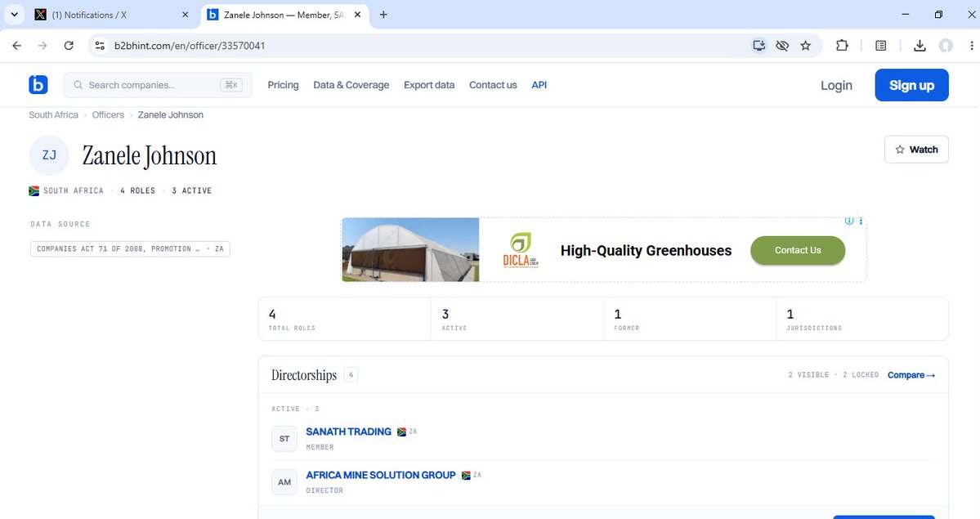Open the downloads icon

920,46
